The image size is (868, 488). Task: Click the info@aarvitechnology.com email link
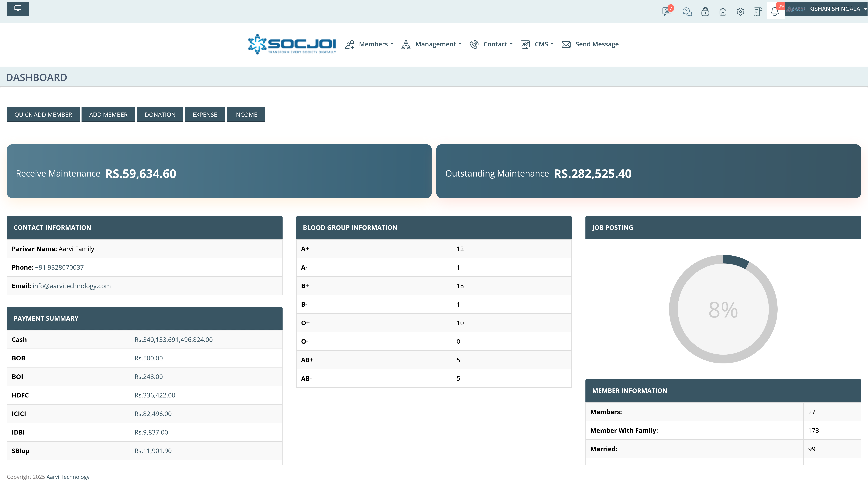pos(71,286)
